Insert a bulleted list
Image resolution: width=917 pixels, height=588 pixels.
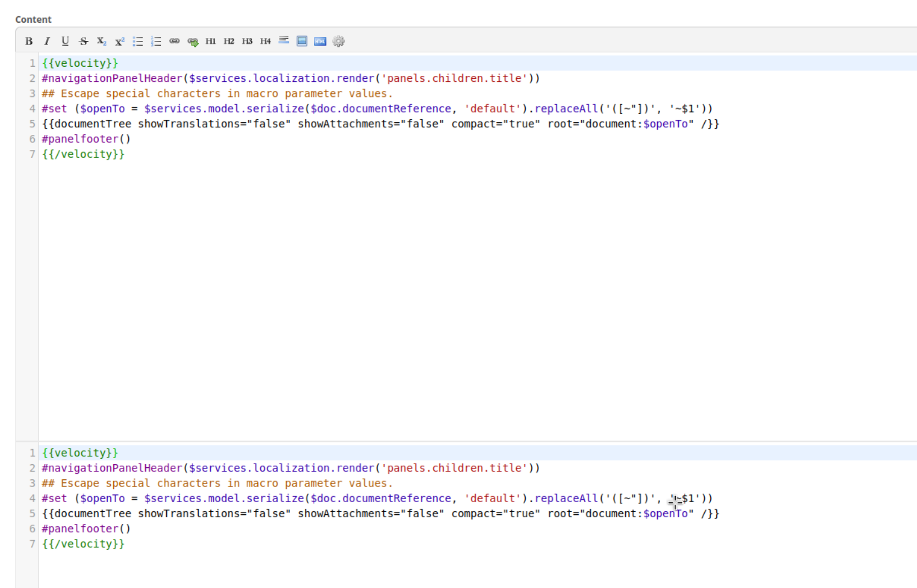[138, 41]
